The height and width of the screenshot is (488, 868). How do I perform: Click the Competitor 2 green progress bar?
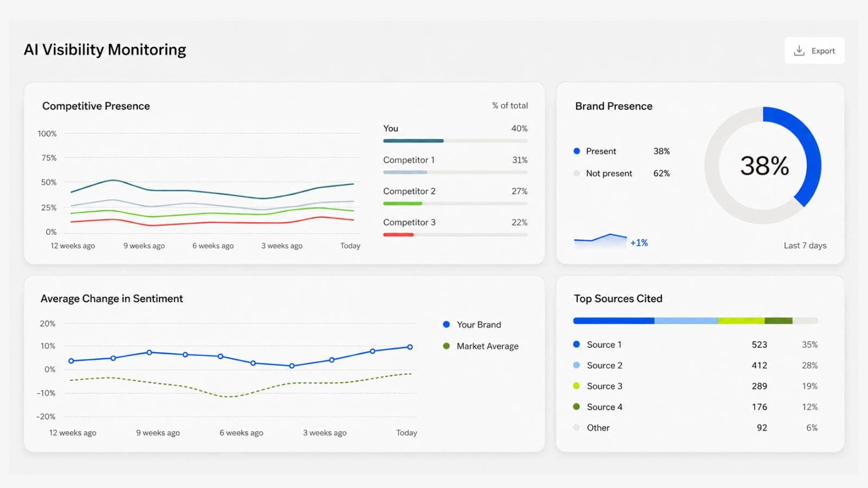click(x=455, y=203)
